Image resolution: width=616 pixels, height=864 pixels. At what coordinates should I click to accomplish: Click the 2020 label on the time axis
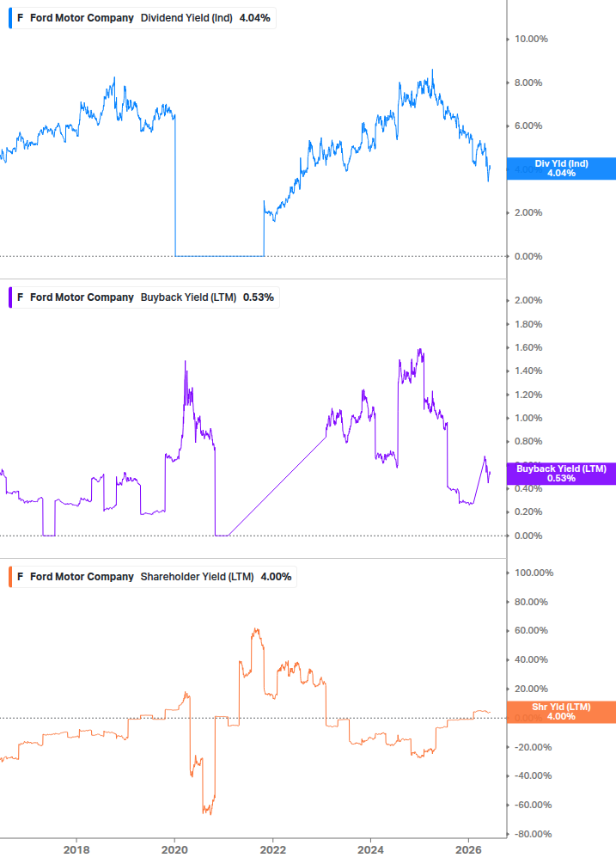pos(174,849)
